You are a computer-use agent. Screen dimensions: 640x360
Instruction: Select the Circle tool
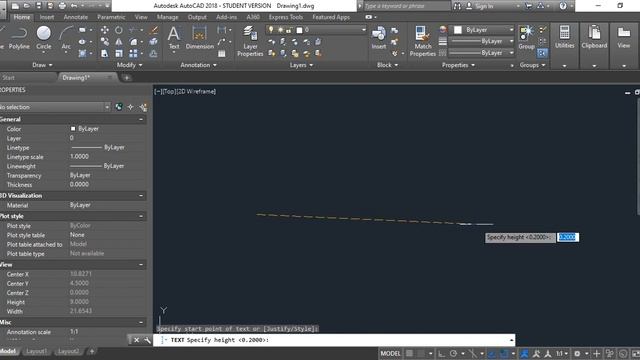44,38
